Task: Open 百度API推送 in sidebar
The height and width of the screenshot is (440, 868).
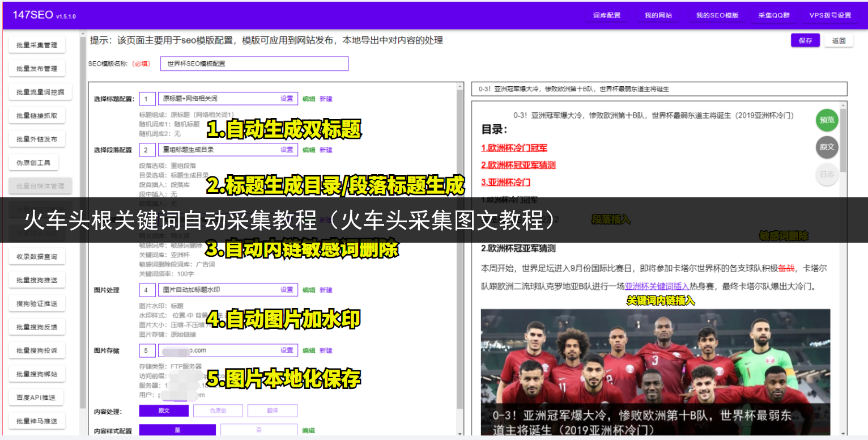Action: pyautogui.click(x=36, y=397)
